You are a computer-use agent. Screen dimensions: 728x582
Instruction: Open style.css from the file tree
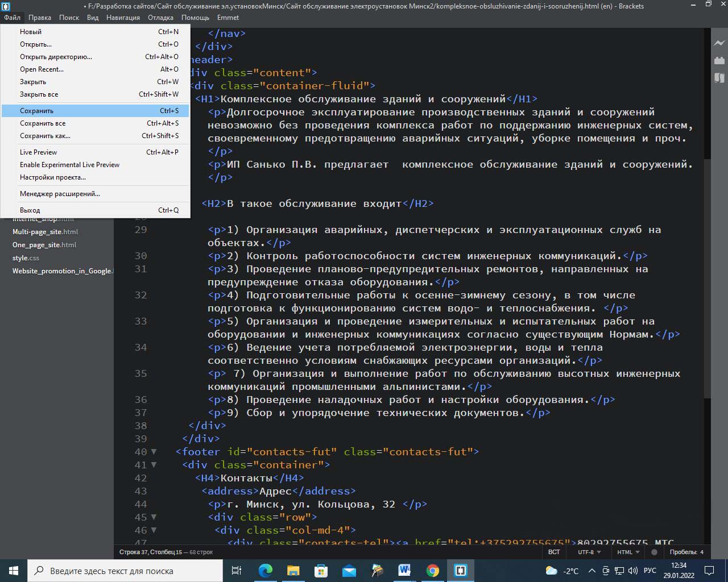pos(26,258)
